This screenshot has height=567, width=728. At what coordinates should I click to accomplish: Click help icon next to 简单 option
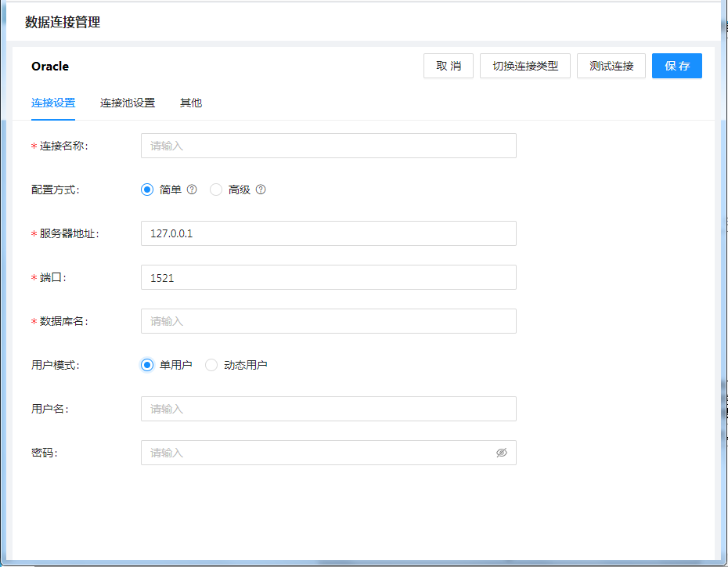pos(192,190)
